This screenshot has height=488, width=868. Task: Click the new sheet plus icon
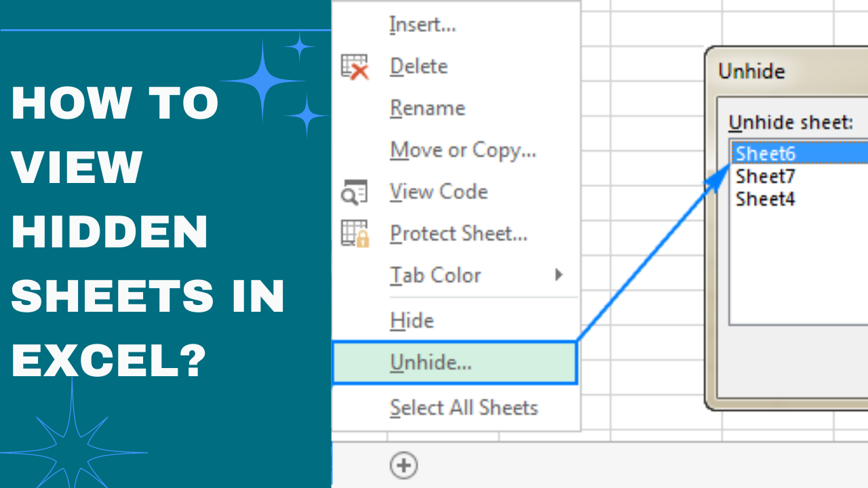coord(403,466)
